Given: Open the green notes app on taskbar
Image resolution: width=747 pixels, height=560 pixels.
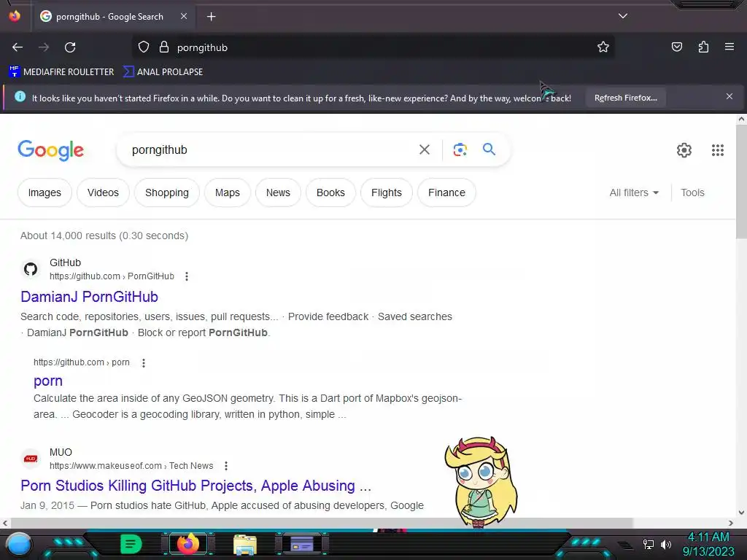Looking at the screenshot, I should 131,544.
